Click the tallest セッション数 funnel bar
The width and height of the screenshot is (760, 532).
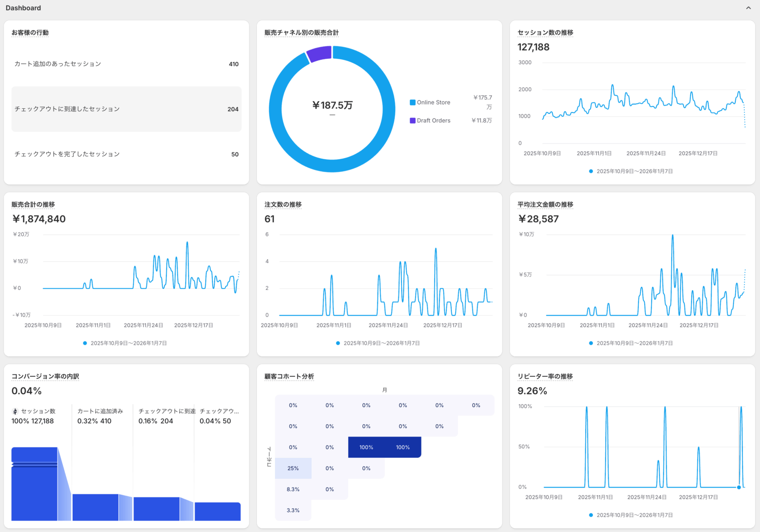(x=34, y=484)
